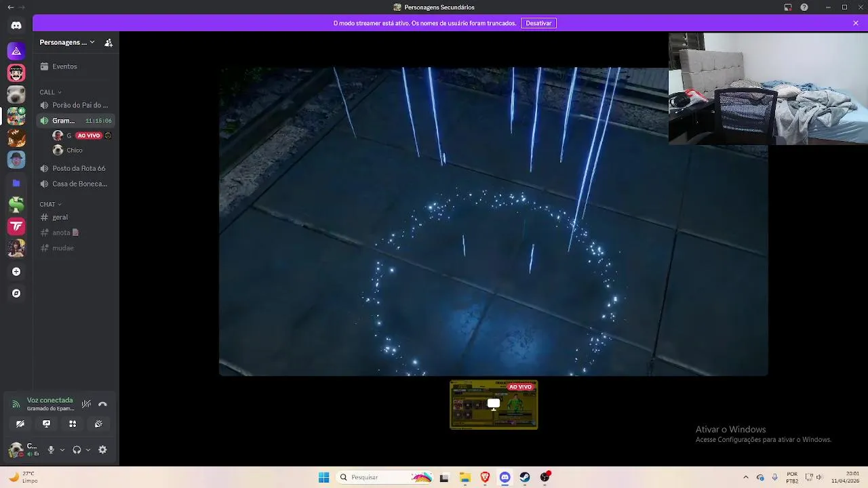Disconnect from voice with hang-up icon

coord(102,404)
